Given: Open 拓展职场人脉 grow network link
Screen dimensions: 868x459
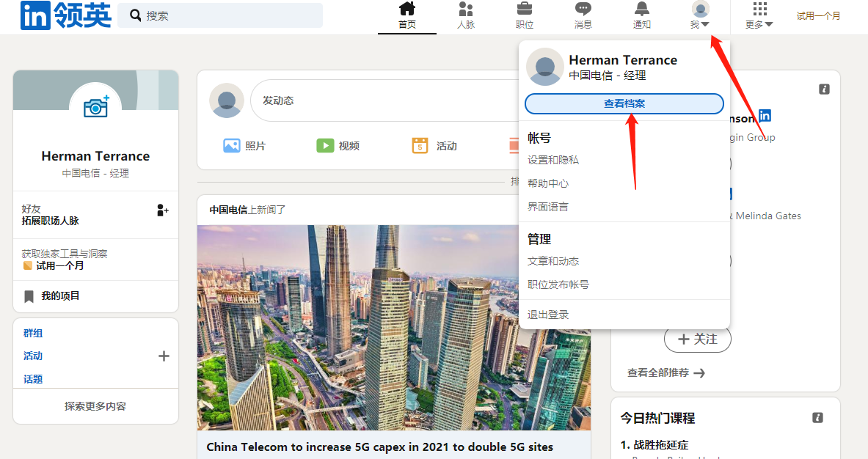Looking at the screenshot, I should pyautogui.click(x=51, y=221).
